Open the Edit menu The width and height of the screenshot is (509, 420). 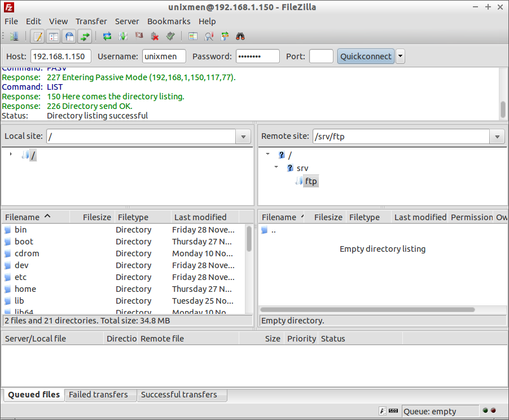[33, 21]
